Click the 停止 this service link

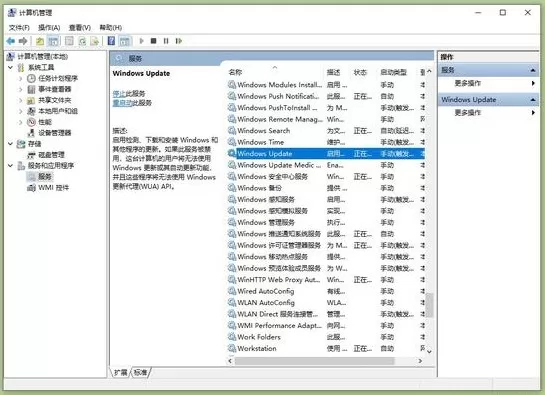click(119, 94)
